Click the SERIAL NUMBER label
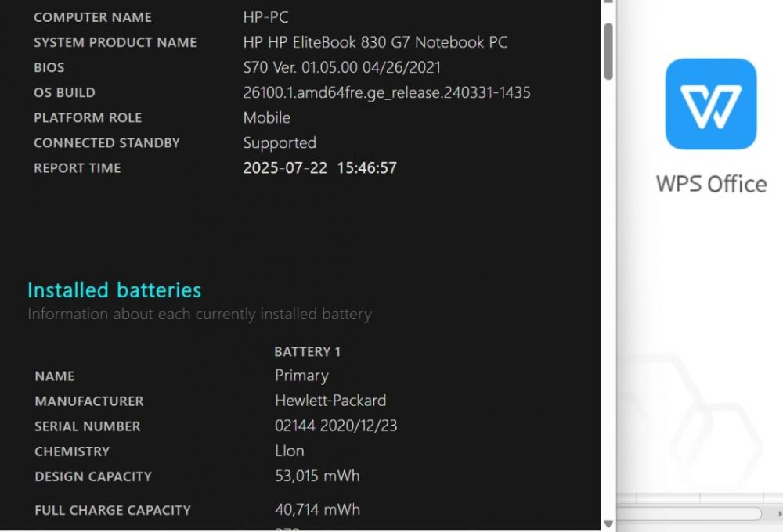 click(88, 426)
